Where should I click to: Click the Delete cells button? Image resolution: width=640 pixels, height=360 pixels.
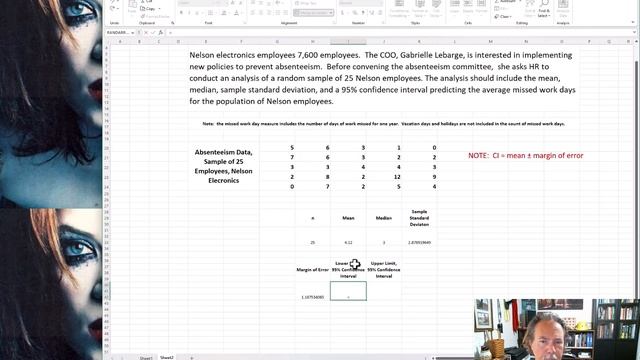tap(468, 7)
